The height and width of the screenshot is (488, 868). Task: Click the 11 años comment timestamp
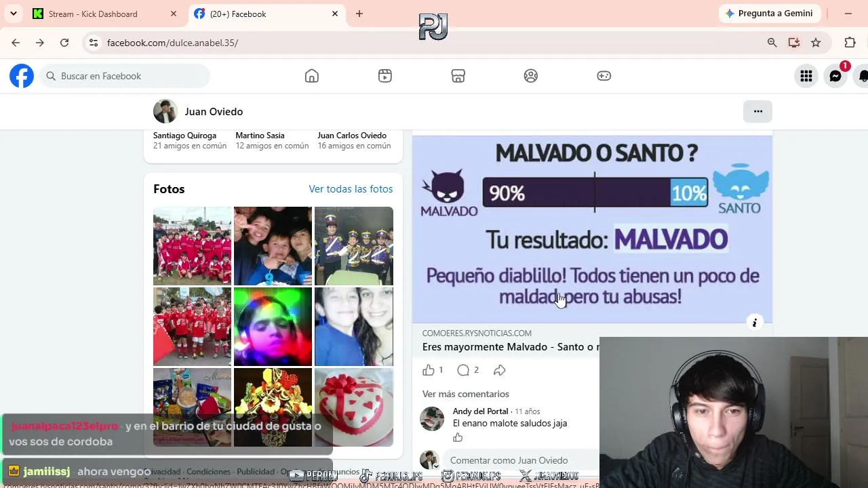coord(528,411)
